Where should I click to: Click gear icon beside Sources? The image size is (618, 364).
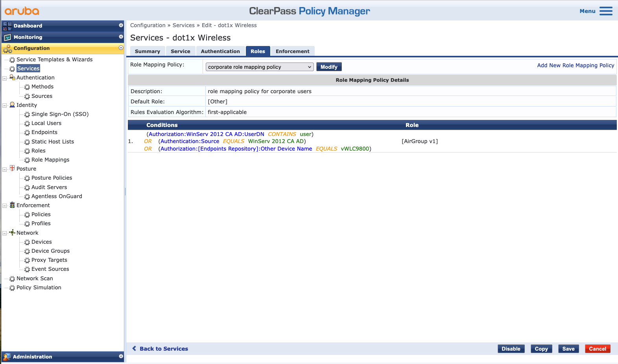[27, 96]
